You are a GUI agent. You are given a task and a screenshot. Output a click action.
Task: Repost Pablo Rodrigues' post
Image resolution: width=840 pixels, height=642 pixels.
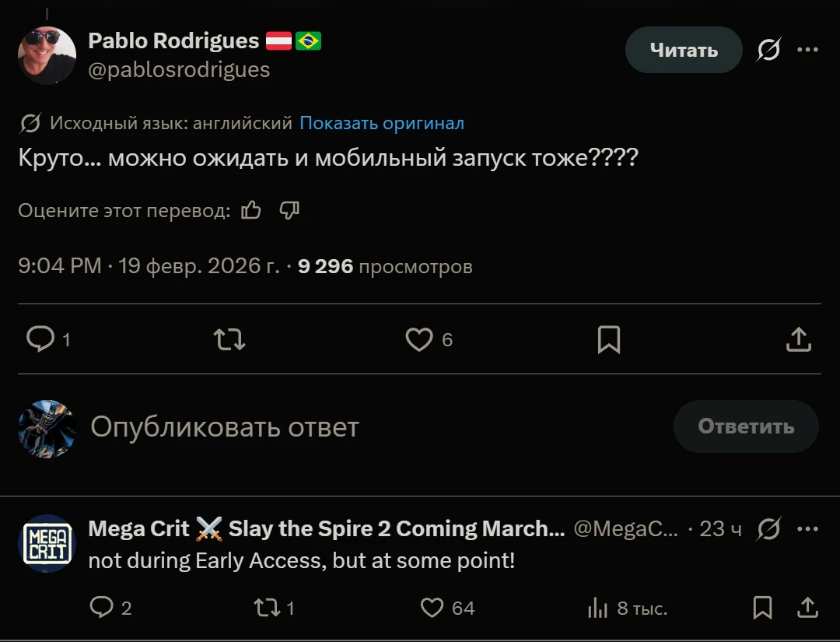pyautogui.click(x=229, y=339)
